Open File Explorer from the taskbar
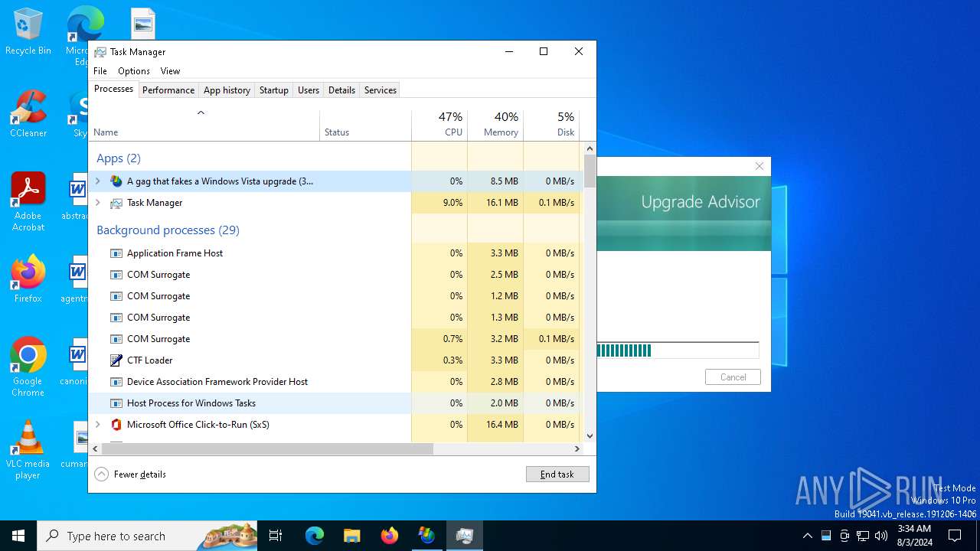 pyautogui.click(x=351, y=536)
